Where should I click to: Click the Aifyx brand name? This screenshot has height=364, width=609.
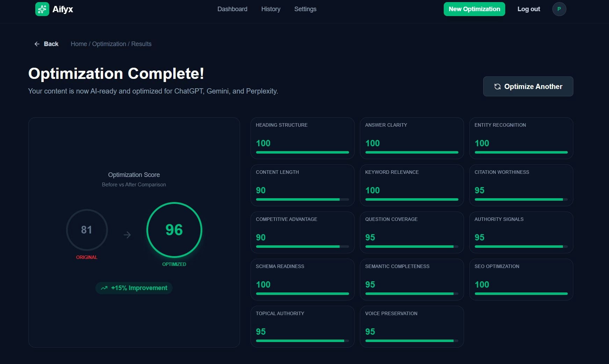(63, 9)
